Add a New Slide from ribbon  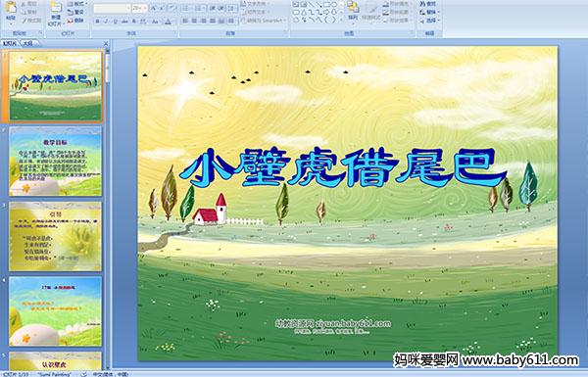click(56, 13)
